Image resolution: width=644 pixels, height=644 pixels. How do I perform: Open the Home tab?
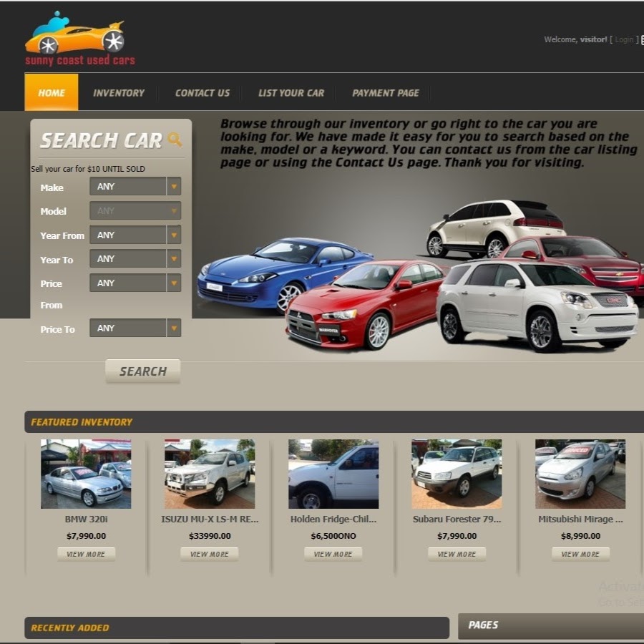[52, 92]
